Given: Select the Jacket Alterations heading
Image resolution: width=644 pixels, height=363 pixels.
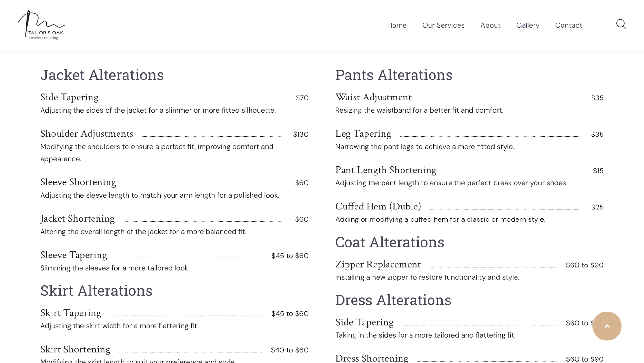Looking at the screenshot, I should click(102, 75).
